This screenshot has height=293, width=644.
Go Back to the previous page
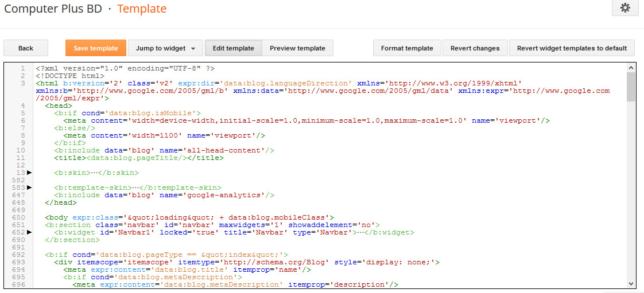26,48
